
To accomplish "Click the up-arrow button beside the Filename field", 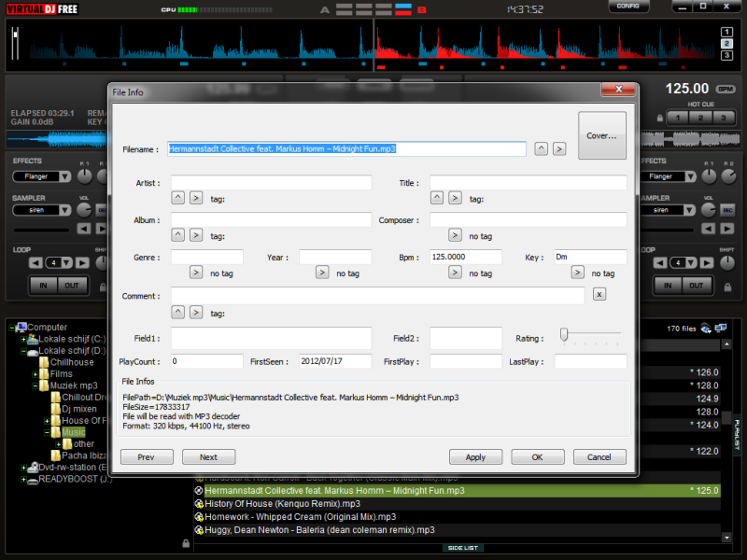I will tap(541, 149).
